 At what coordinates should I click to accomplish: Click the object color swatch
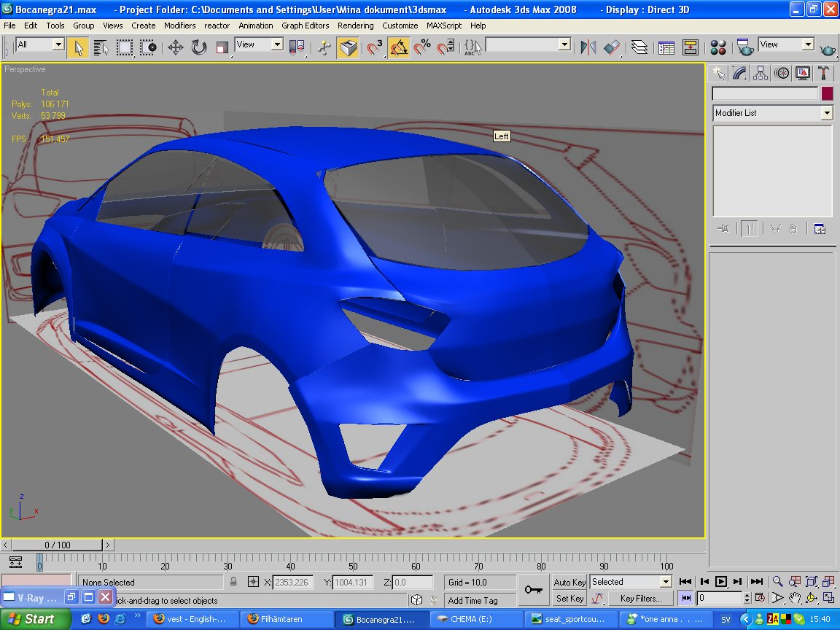(x=827, y=93)
